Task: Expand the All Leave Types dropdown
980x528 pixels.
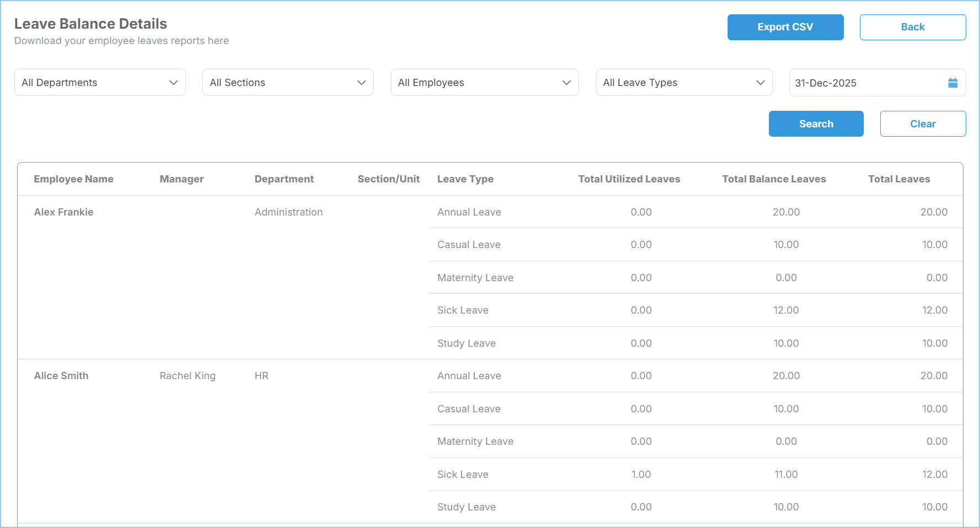Action: [x=684, y=83]
